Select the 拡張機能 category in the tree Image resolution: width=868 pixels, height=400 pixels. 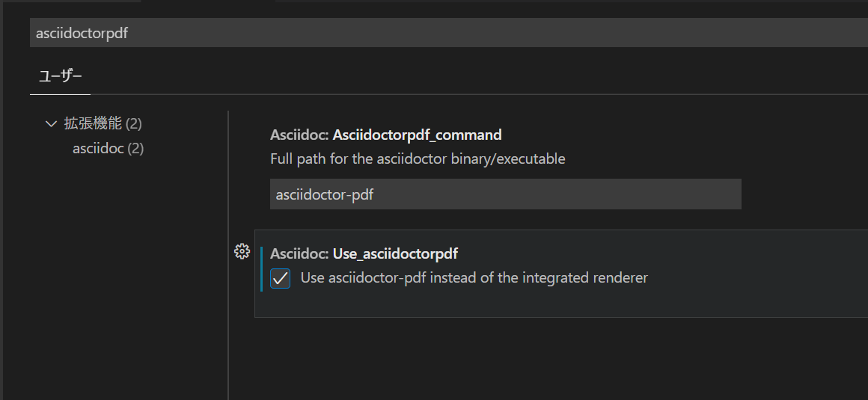click(93, 123)
